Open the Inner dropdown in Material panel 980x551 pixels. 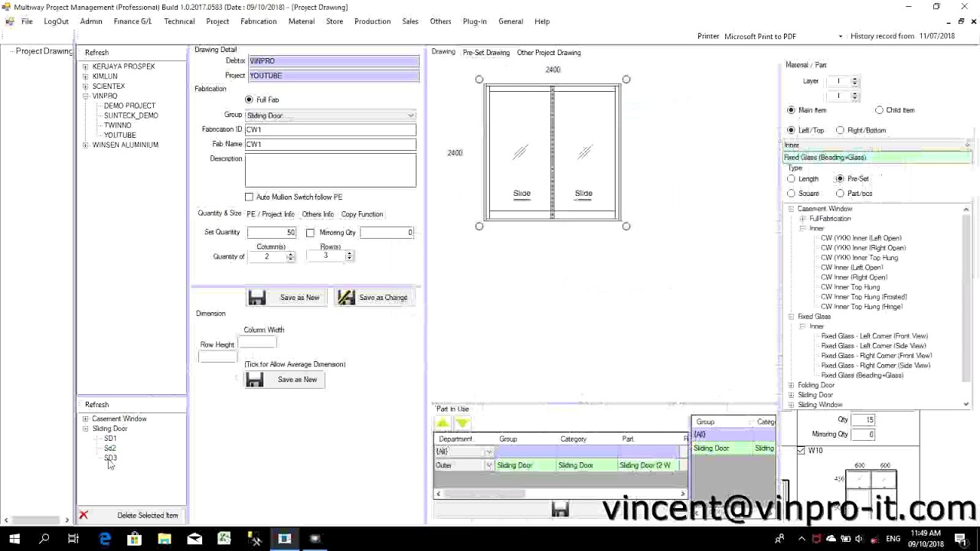(967, 145)
